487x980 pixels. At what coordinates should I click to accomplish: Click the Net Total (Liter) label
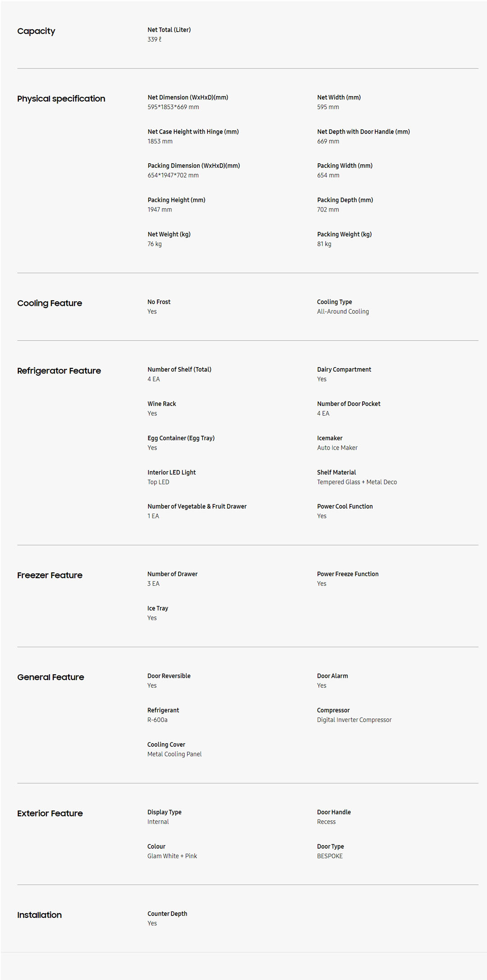(169, 30)
